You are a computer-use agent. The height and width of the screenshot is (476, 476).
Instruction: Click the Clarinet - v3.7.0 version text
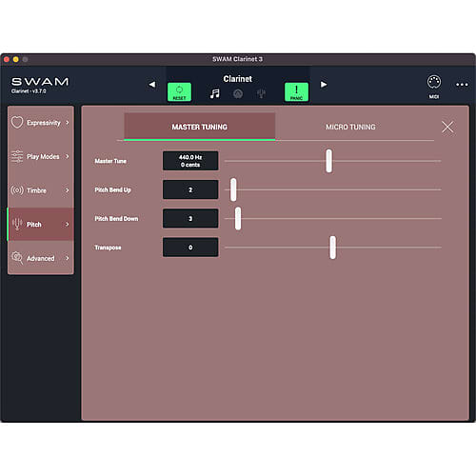(29, 91)
